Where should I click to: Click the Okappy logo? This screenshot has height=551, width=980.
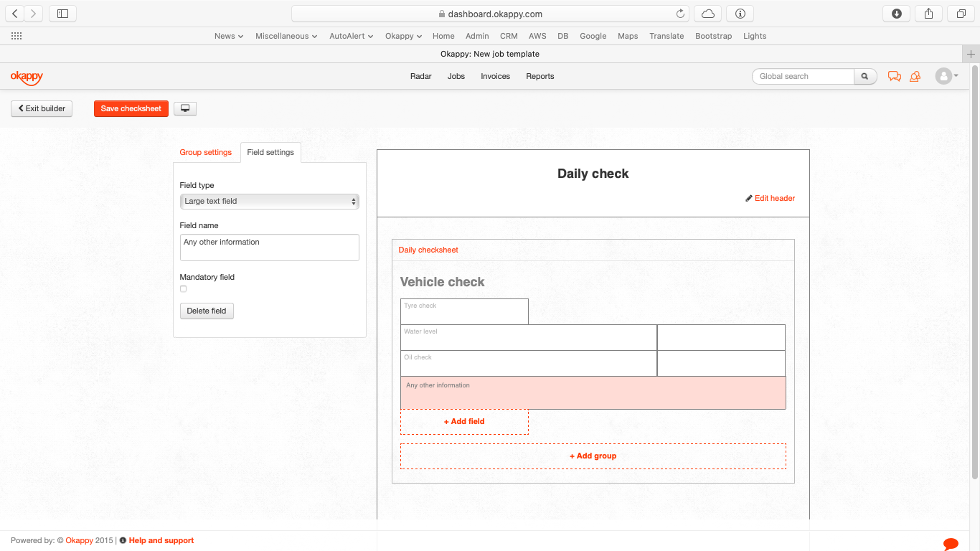coord(27,76)
